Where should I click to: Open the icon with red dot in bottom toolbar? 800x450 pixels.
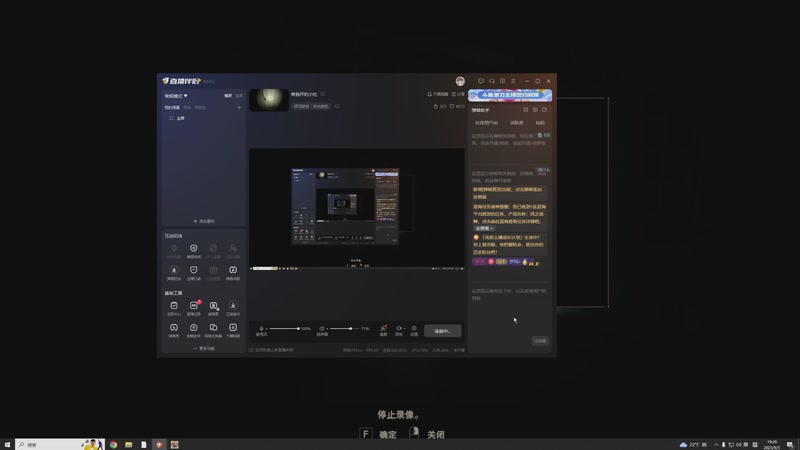click(383, 330)
